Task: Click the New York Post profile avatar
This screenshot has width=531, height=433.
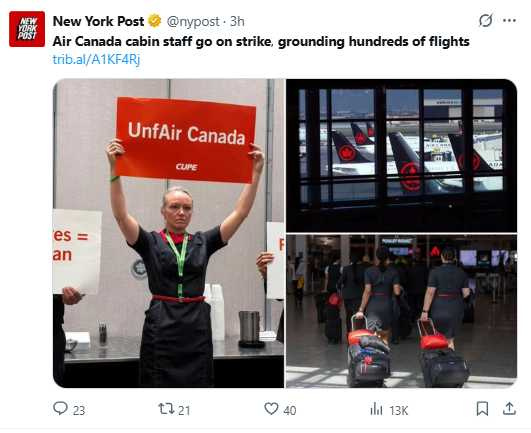Action: [27, 29]
